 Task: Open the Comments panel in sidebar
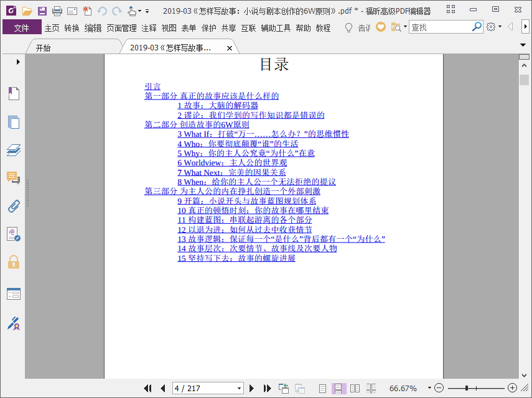14,178
